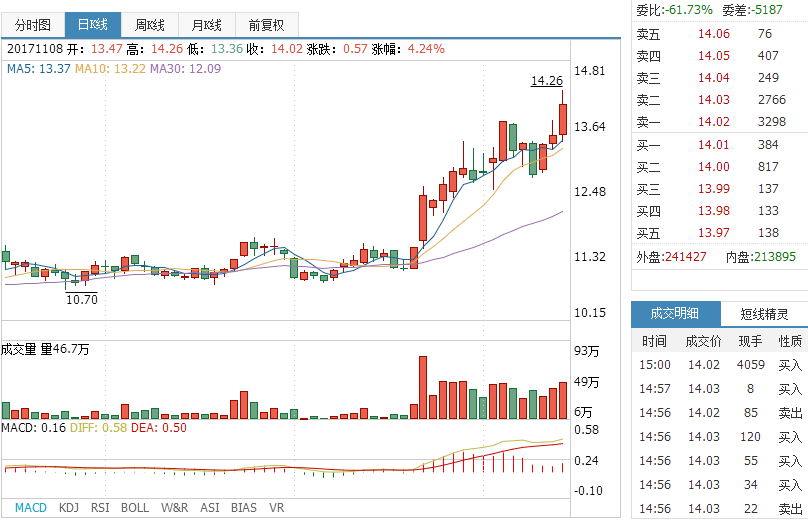Click the 外盘 value 241427
The image size is (808, 522).
click(685, 257)
